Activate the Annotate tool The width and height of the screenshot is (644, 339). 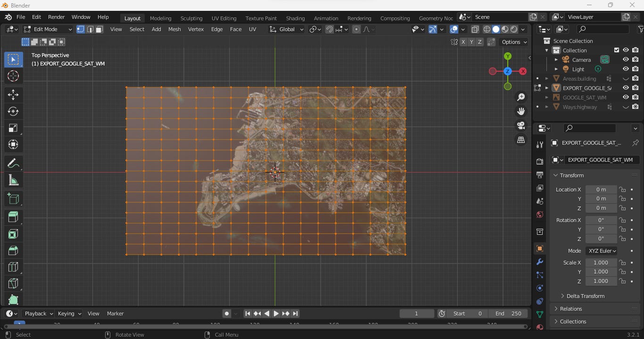pos(13,163)
